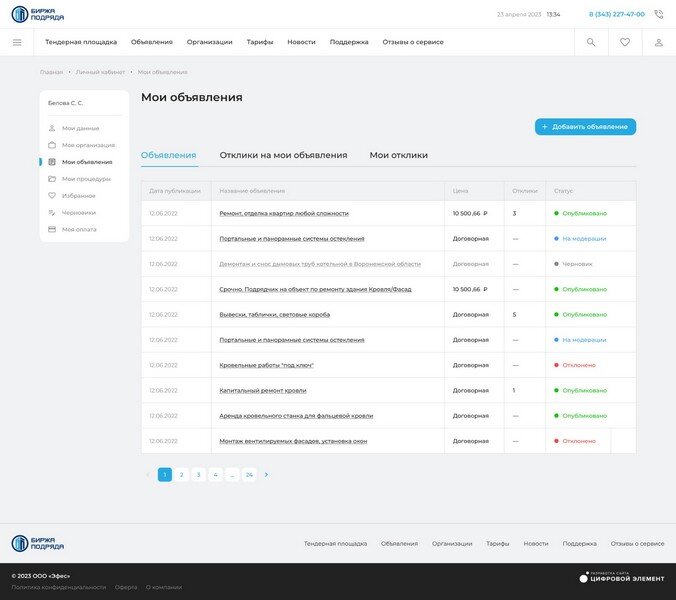
Task: Open Аренда кровельного станка listing
Action: (296, 416)
